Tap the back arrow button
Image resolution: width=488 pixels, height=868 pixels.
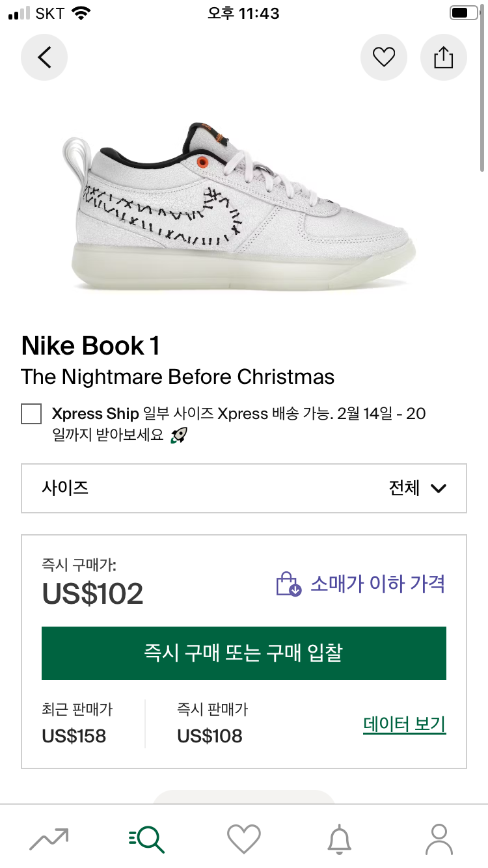pyautogui.click(x=44, y=58)
